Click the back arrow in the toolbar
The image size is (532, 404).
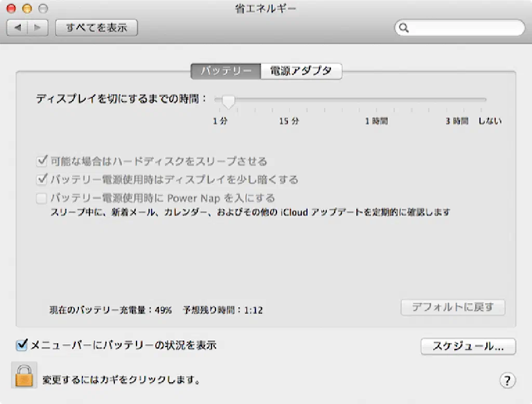pos(17,28)
